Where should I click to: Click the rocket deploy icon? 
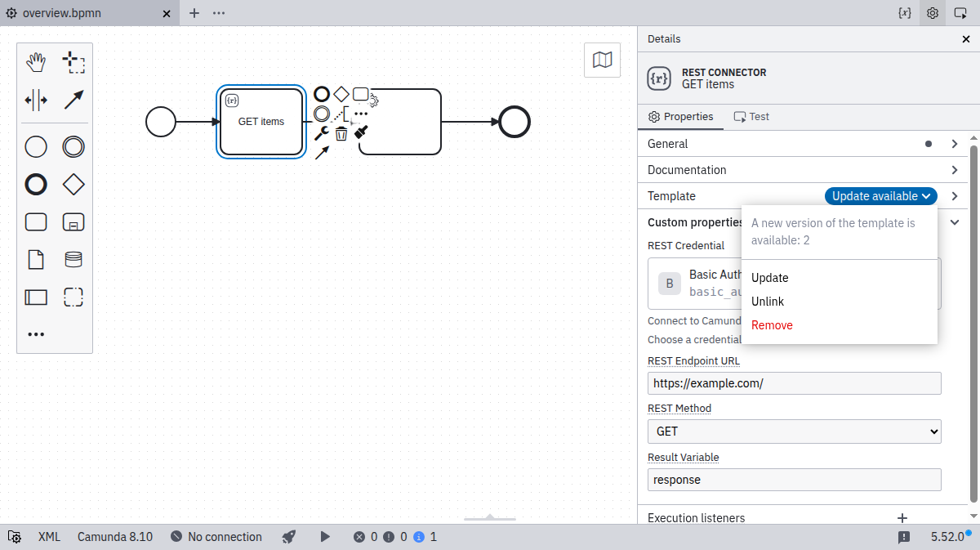click(x=288, y=537)
